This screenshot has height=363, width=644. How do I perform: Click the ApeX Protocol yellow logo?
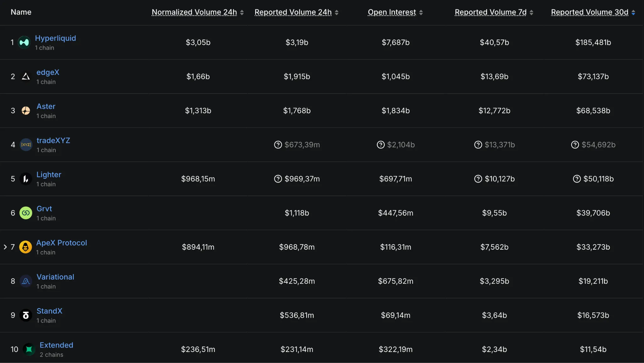click(25, 247)
